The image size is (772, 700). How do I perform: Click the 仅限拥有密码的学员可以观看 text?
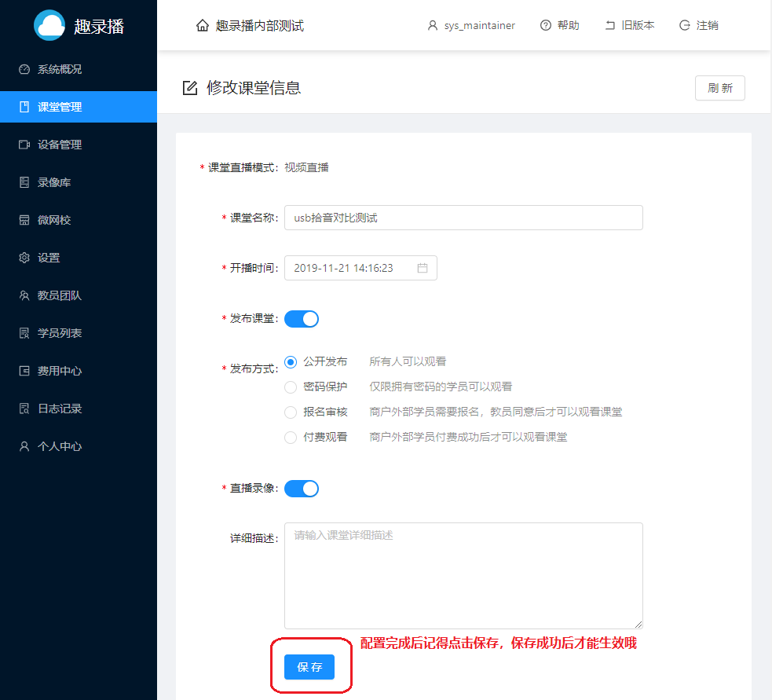pyautogui.click(x=441, y=387)
